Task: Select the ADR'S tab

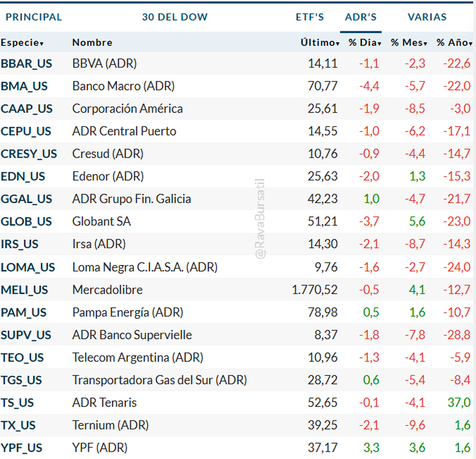Action: point(361,17)
